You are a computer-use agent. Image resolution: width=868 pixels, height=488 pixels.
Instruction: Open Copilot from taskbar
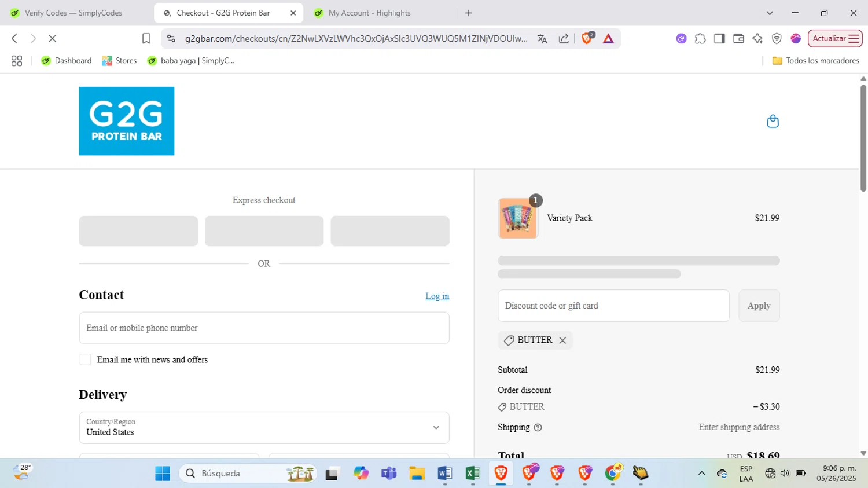(361, 474)
